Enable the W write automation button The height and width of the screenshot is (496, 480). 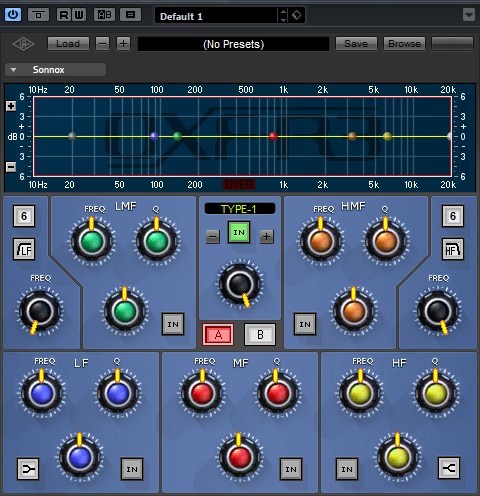79,15
